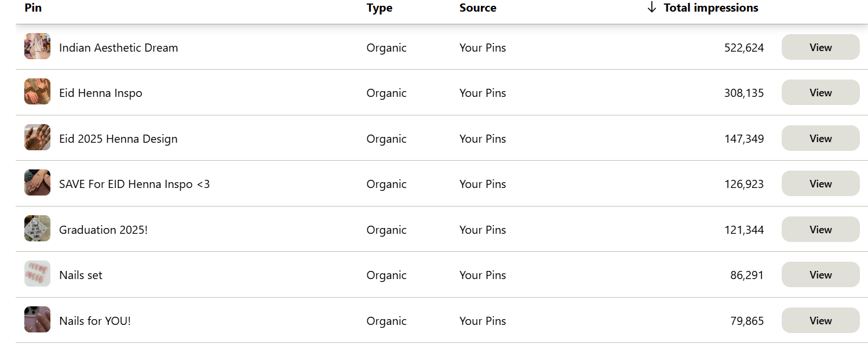Open the Graduation 2025! pin thumbnail
Viewport: 868px width, 351px height.
(x=37, y=229)
